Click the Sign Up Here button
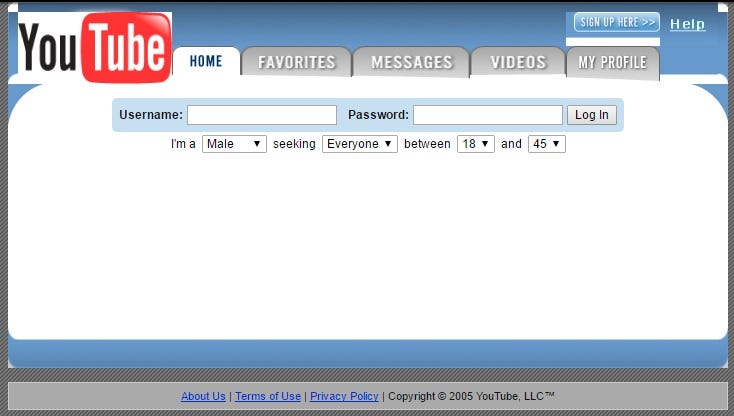 (x=617, y=22)
